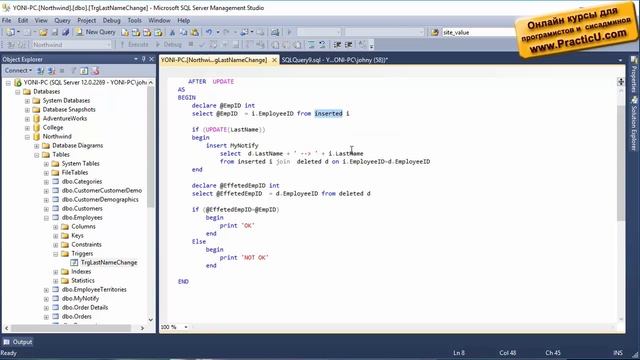Open the Properties side tab
Screen dimensions: 640x360
(x=634, y=75)
